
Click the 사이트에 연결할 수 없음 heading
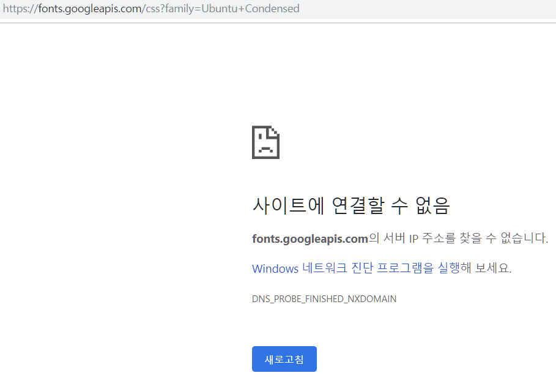pyautogui.click(x=351, y=205)
